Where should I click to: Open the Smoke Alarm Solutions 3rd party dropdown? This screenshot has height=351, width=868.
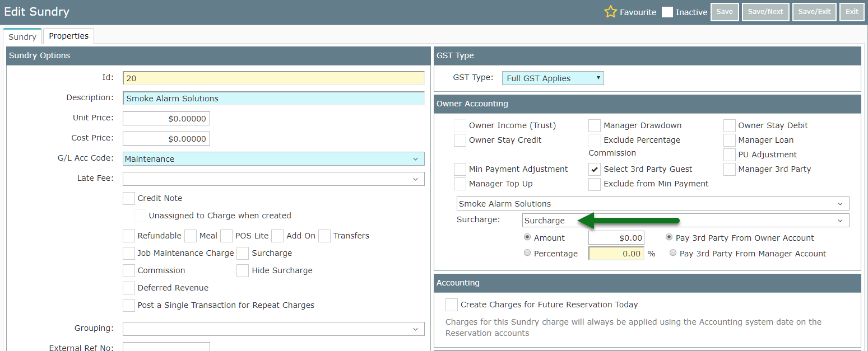point(653,204)
